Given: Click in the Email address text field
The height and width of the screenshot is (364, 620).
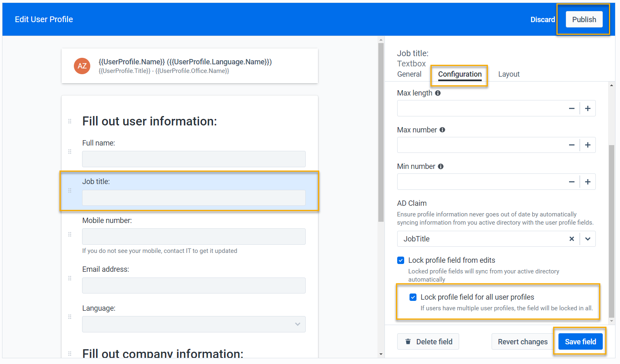Looking at the screenshot, I should coord(194,286).
